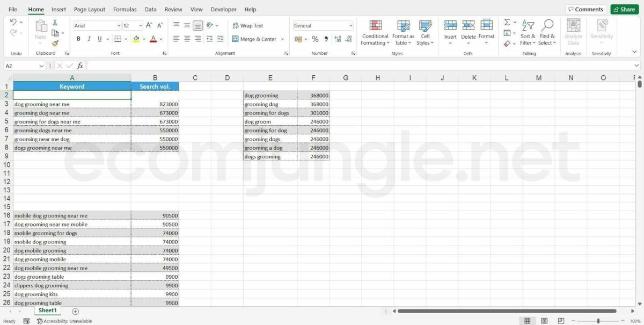Switch to the Formulas ribbon tab
The image size is (644, 325).
pyautogui.click(x=125, y=10)
